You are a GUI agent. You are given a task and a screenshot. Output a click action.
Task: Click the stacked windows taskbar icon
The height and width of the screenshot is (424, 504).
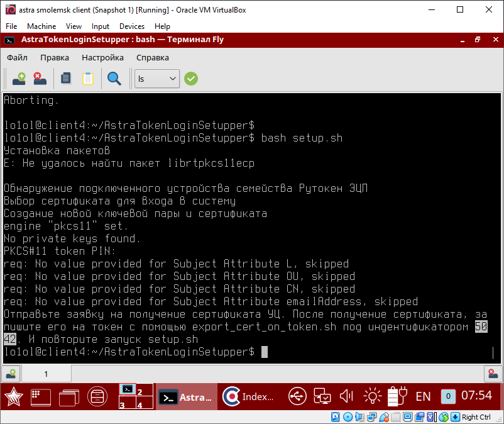68,398
